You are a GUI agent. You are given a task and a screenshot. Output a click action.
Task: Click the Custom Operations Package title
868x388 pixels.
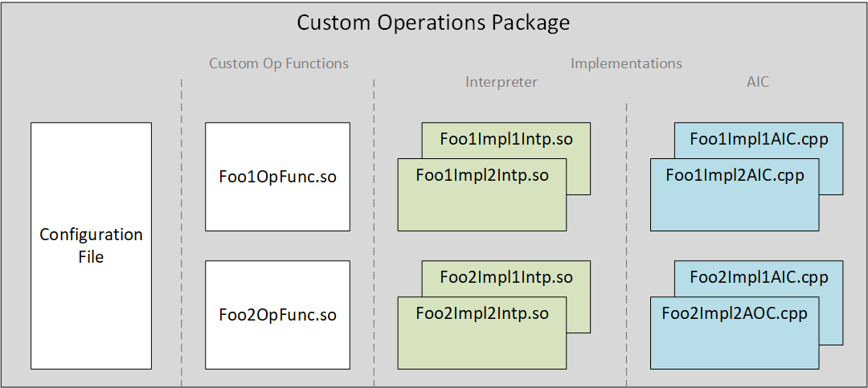click(433, 22)
